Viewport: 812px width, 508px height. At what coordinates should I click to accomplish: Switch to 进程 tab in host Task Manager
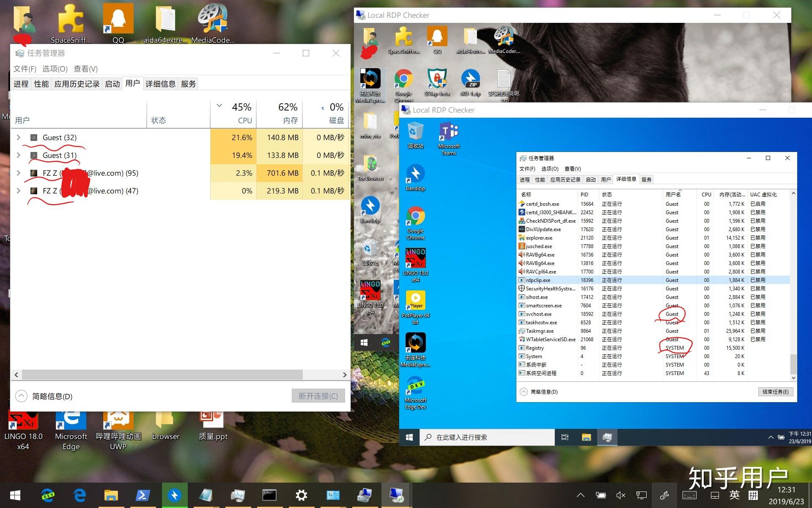pos(21,84)
